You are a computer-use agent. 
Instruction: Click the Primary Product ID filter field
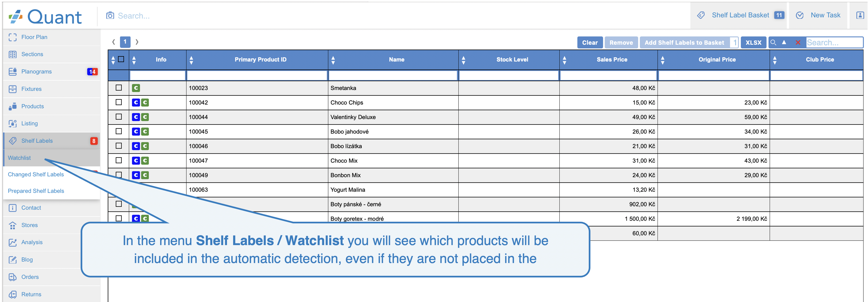click(257, 75)
